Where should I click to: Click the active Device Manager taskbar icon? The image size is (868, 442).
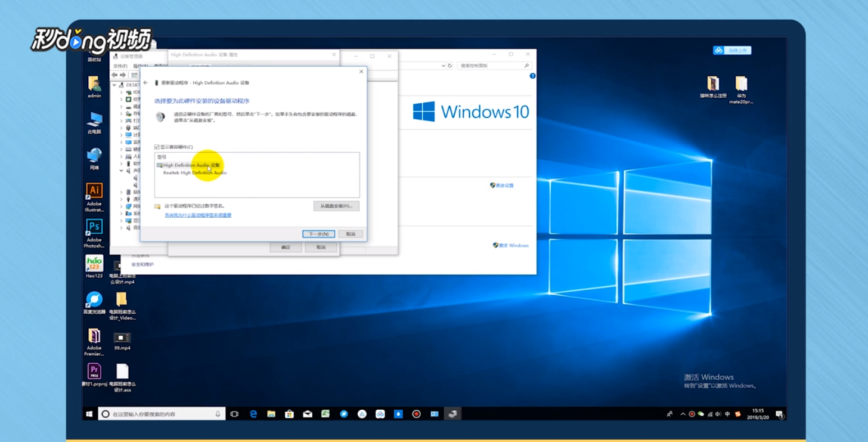453,414
